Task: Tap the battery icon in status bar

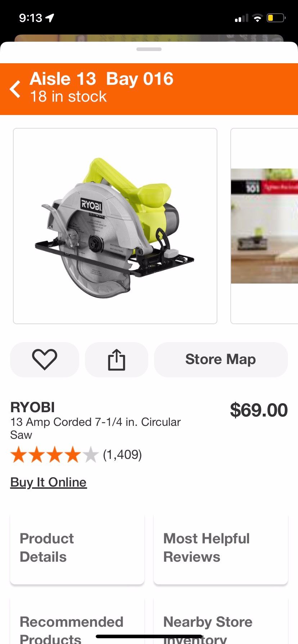Action: [276, 18]
